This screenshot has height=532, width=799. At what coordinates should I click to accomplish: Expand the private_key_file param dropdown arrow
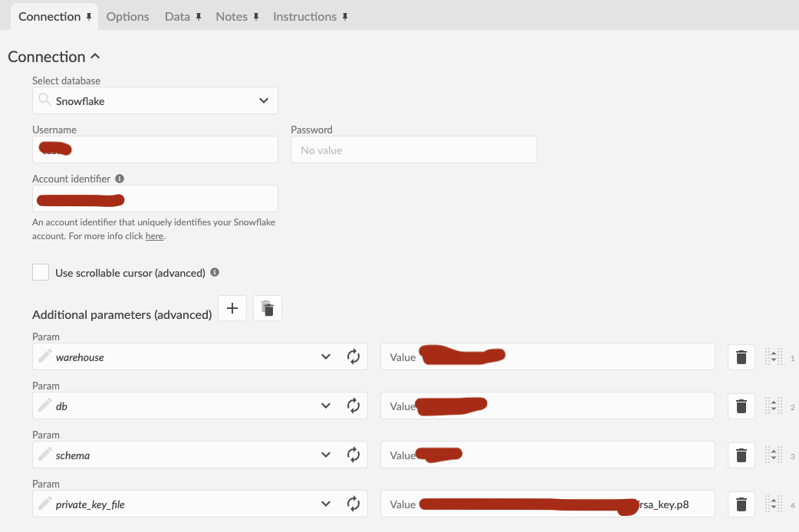coord(326,504)
